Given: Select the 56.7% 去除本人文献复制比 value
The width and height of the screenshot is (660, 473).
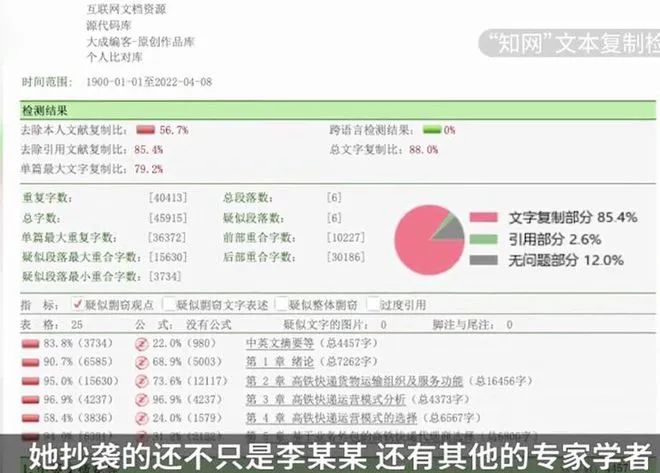Looking at the screenshot, I should [174, 130].
